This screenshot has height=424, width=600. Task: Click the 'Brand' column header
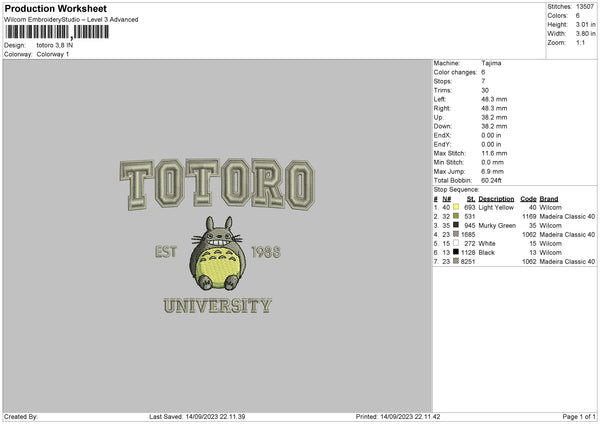(x=549, y=199)
